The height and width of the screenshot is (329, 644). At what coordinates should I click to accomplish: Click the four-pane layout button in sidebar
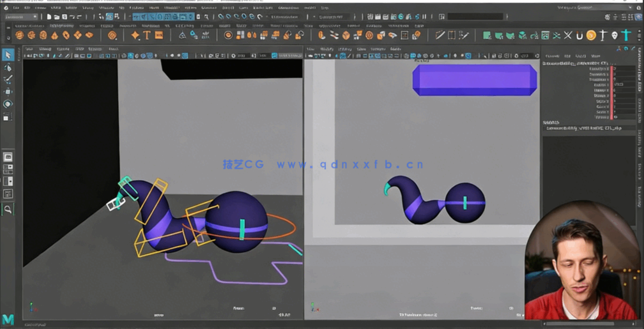(8, 169)
